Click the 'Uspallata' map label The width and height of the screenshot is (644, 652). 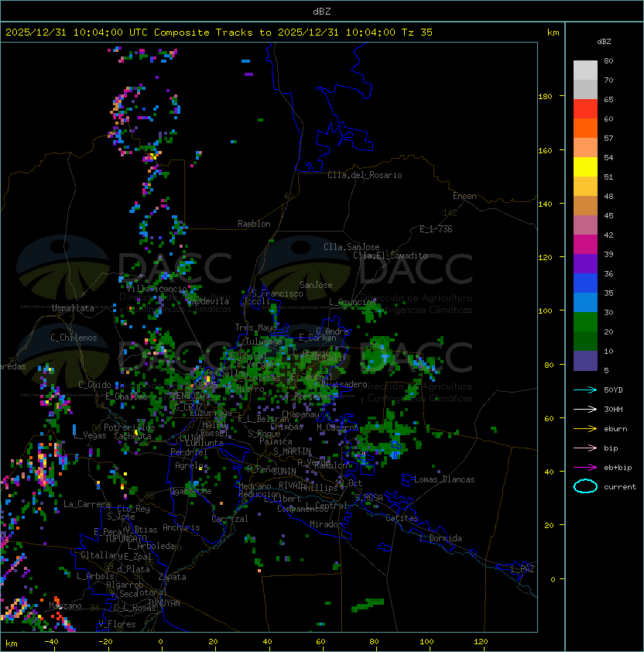click(73, 308)
